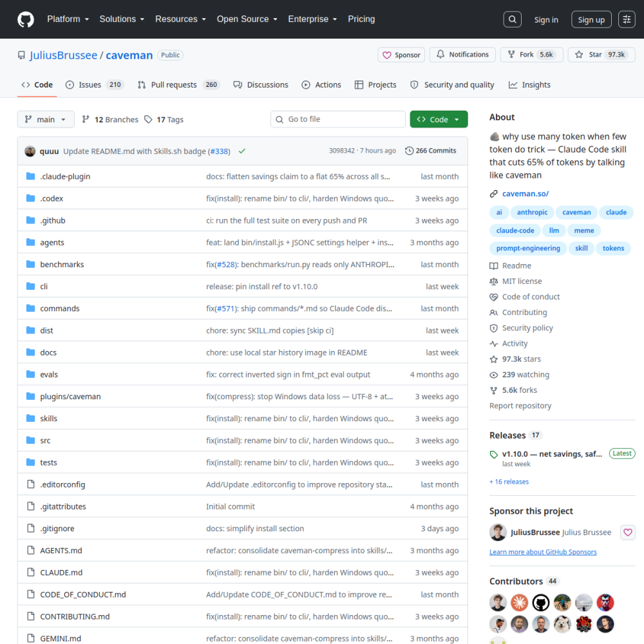Open the green Code dropdown button
644x644 pixels.
click(x=439, y=119)
